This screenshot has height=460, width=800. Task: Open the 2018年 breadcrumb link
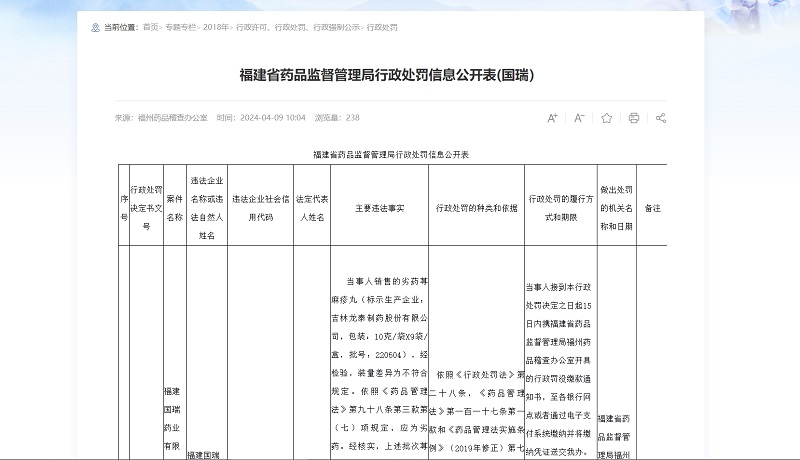[216, 27]
